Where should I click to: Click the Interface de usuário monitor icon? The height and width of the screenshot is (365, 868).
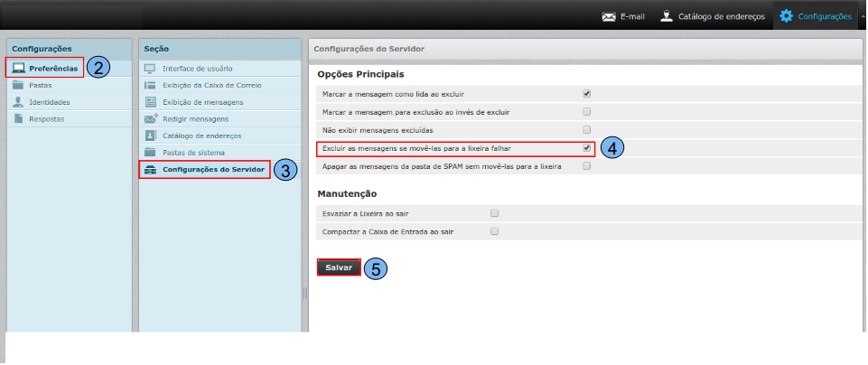(151, 69)
